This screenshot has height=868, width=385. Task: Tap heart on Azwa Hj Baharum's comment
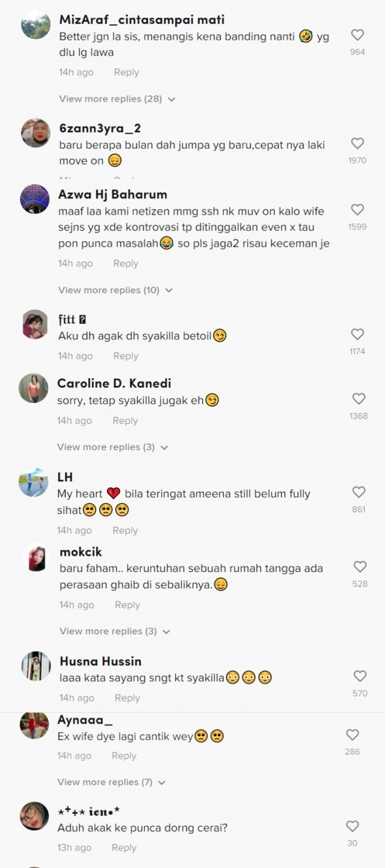358,210
